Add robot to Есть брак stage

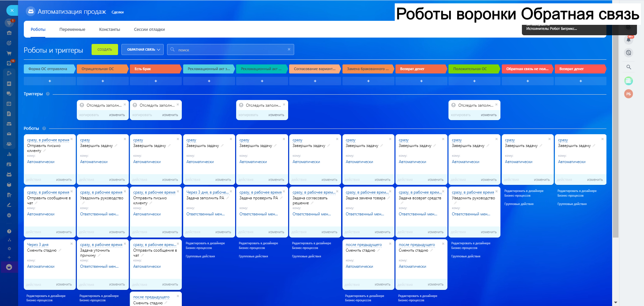coord(156,81)
